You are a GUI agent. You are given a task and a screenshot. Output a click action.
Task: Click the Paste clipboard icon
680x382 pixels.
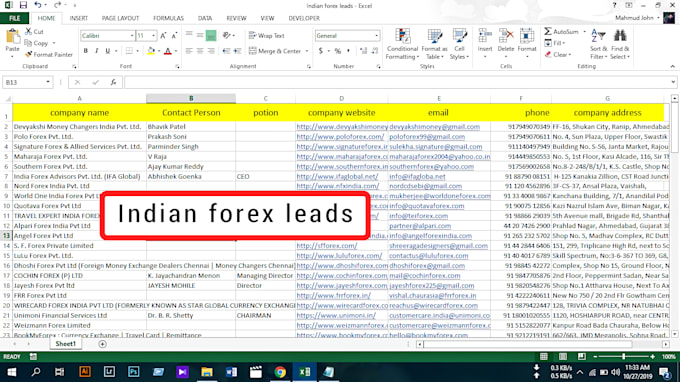(13, 37)
